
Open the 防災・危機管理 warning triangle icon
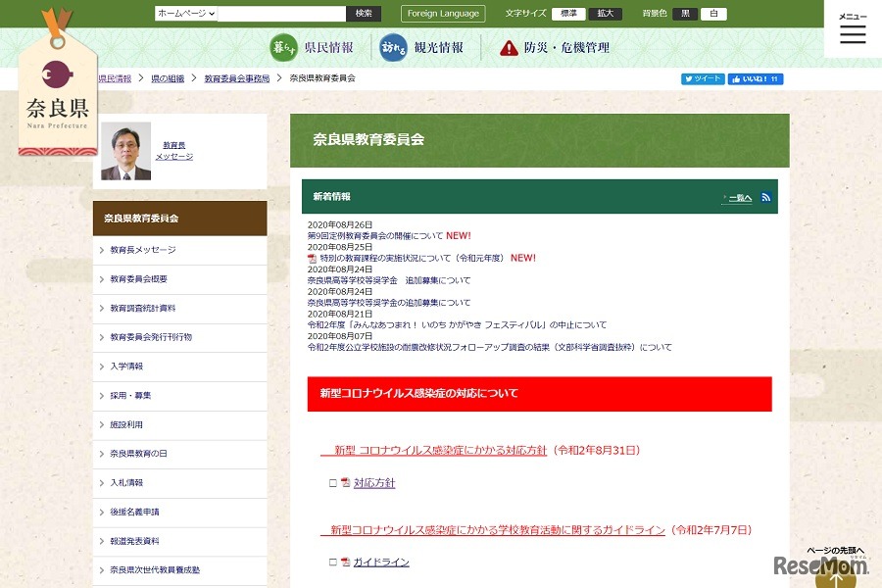(x=509, y=48)
